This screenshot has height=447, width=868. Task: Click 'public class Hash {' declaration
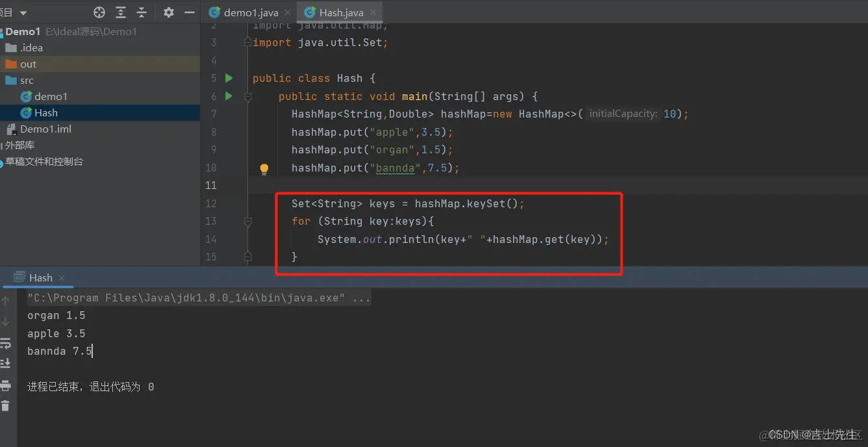click(314, 78)
